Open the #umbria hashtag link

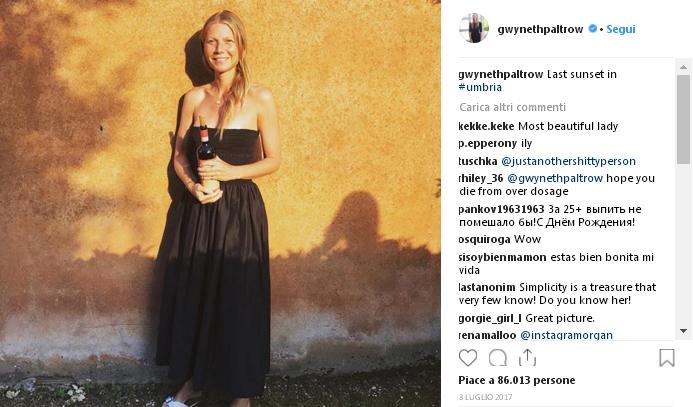480,87
